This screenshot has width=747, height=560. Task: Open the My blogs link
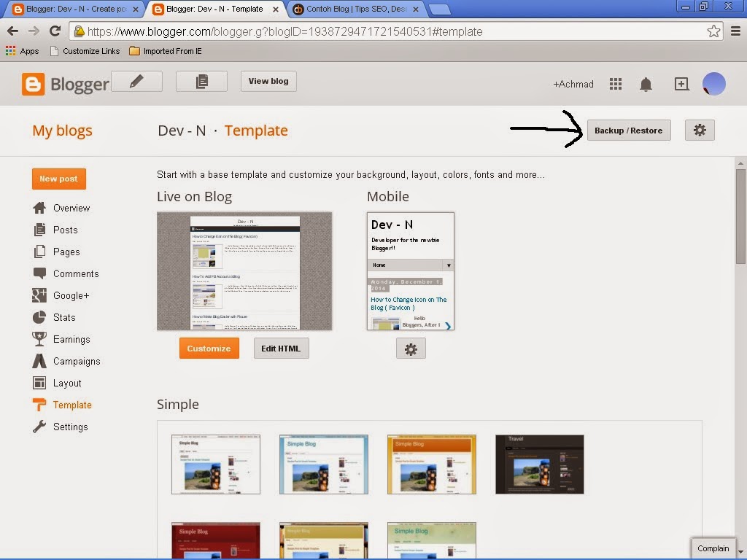(x=63, y=131)
